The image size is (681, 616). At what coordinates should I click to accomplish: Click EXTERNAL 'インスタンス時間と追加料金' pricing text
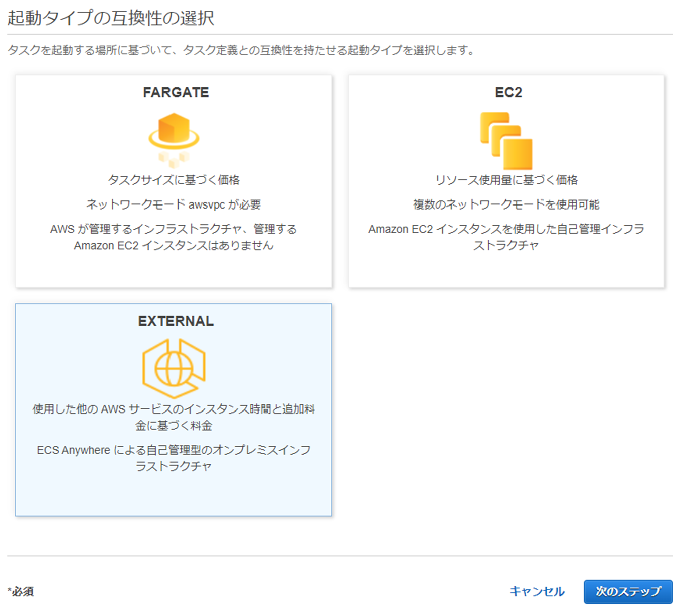pos(174,418)
